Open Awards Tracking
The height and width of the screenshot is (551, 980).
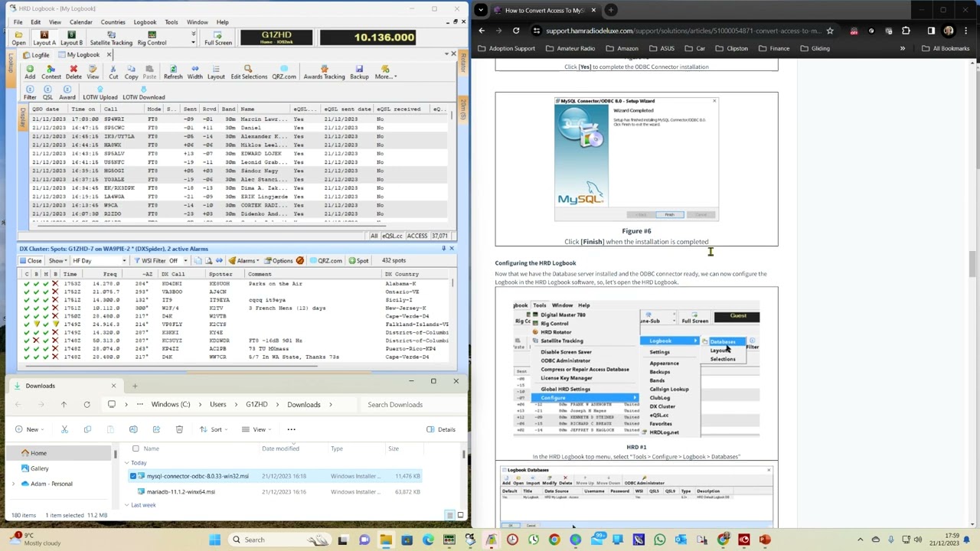(x=324, y=72)
